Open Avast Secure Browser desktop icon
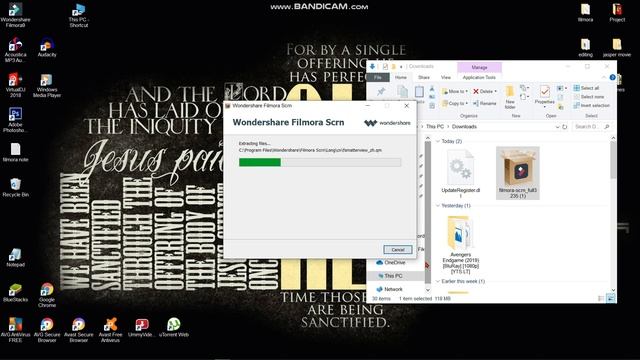Viewport: 640px width, 360px height. click(78, 330)
